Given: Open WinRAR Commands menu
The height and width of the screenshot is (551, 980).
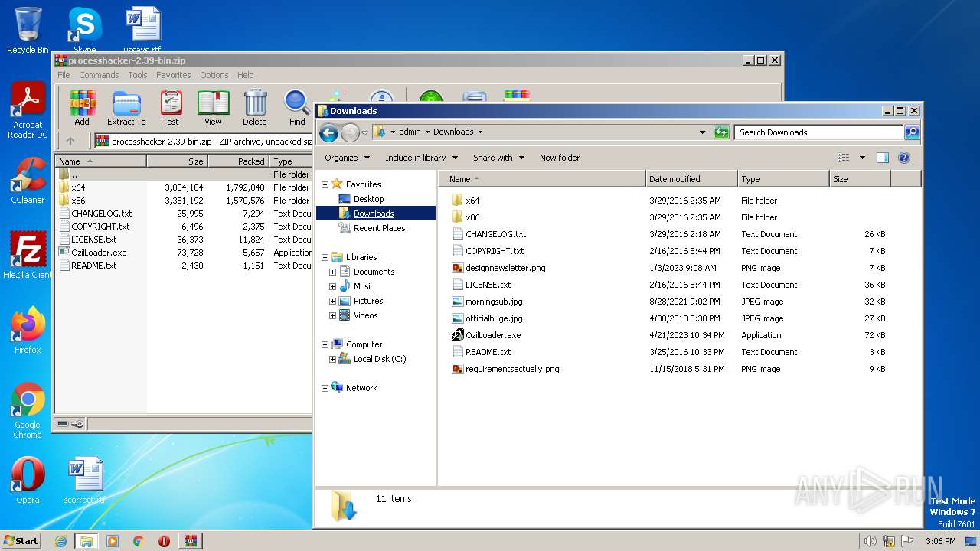Looking at the screenshot, I should click(99, 75).
